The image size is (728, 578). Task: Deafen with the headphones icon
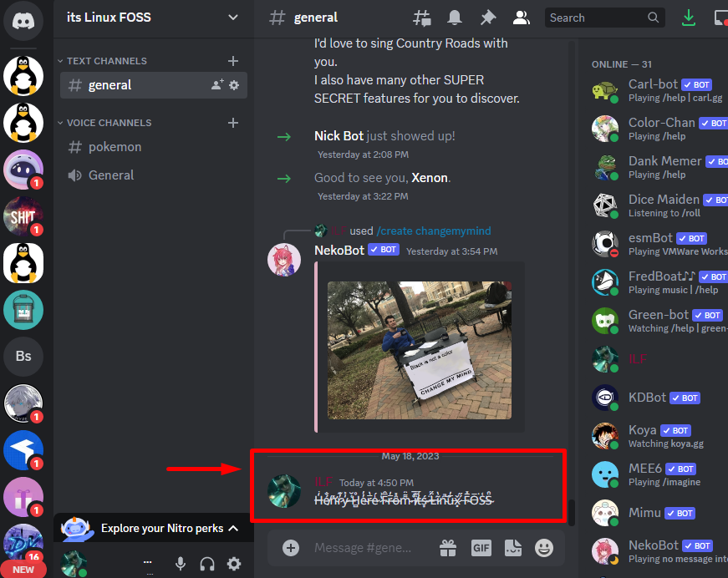click(207, 564)
